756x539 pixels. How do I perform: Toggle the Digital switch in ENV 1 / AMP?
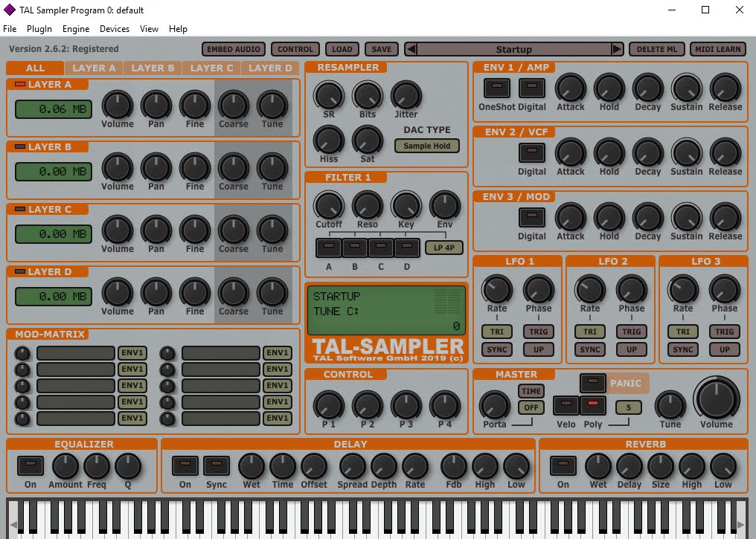532,88
